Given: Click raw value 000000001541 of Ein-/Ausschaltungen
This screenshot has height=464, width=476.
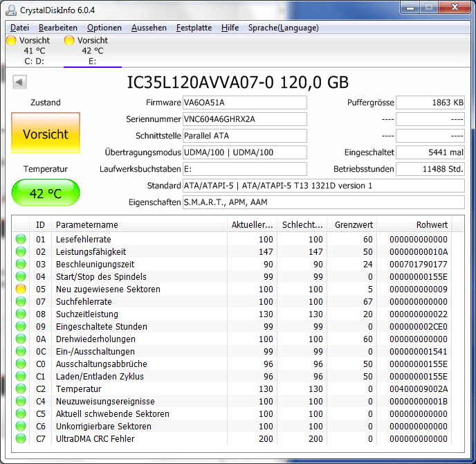Looking at the screenshot, I should point(419,351).
